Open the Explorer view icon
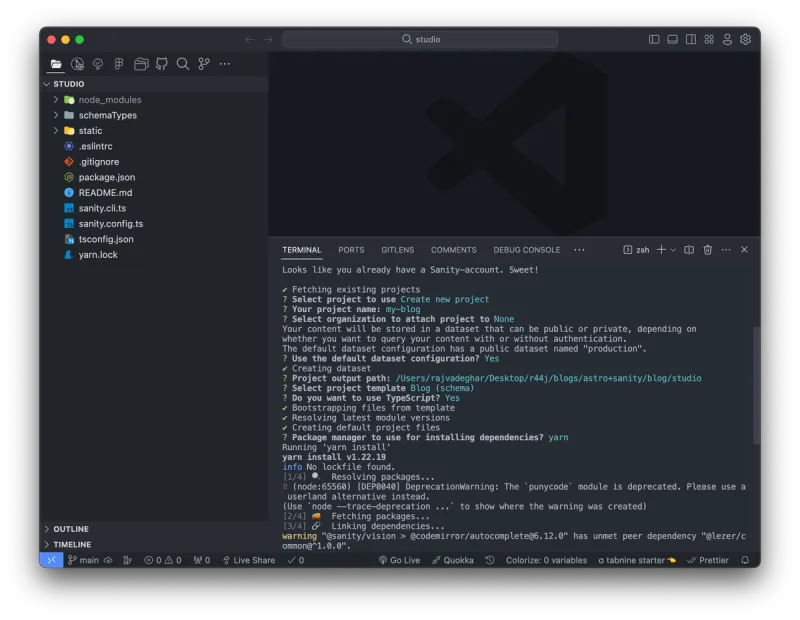Image resolution: width=800 pixels, height=620 pixels. [x=56, y=64]
